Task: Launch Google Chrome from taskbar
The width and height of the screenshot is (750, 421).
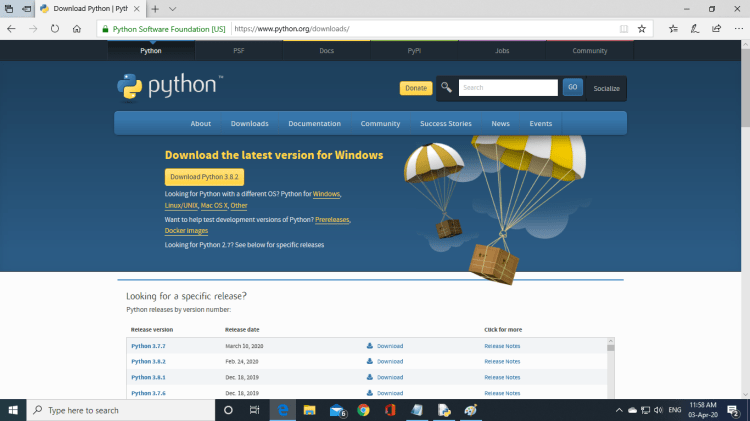Action: click(364, 410)
